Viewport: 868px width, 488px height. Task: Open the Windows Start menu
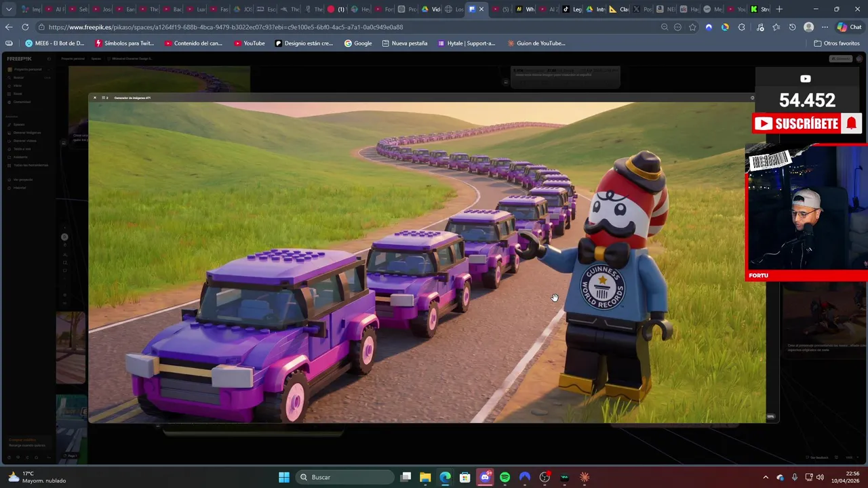(284, 477)
